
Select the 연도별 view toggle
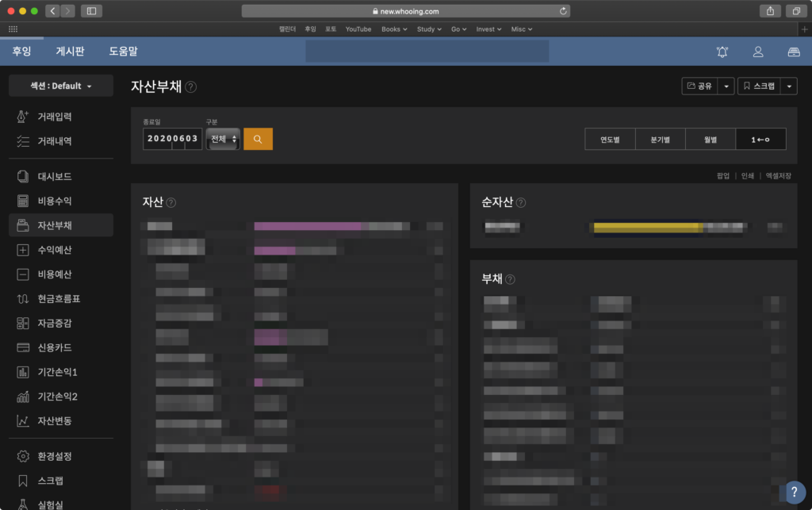(x=610, y=140)
